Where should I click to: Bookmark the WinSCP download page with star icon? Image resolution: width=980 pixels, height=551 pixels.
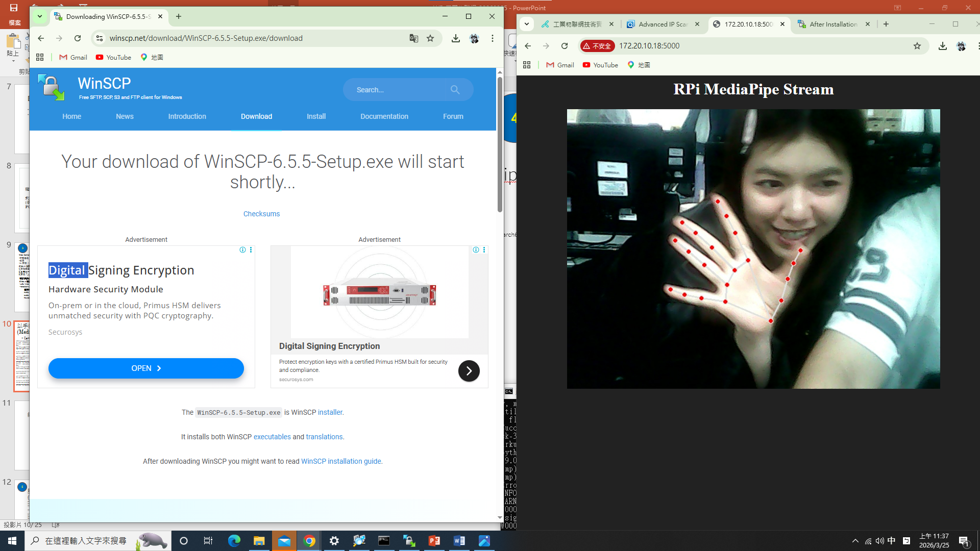(430, 38)
